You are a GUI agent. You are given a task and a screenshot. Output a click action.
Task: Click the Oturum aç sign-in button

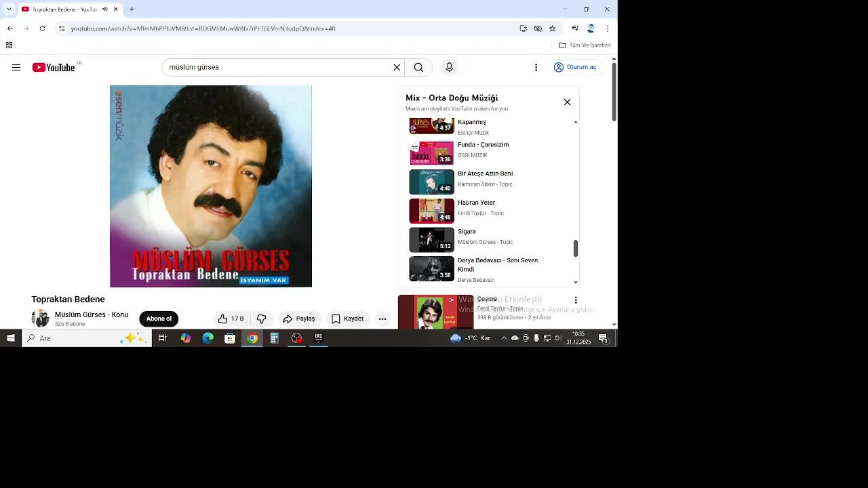click(575, 67)
